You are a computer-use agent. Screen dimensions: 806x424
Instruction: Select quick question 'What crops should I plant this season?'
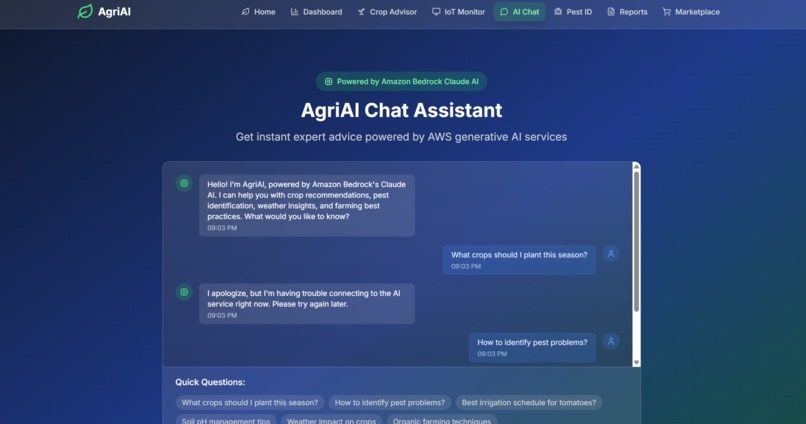250,402
